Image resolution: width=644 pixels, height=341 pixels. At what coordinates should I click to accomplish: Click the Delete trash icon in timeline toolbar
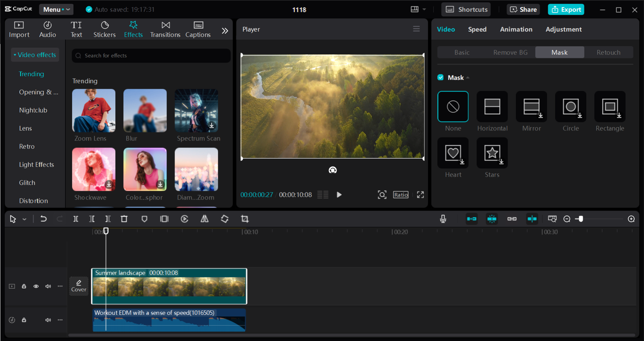pos(124,219)
